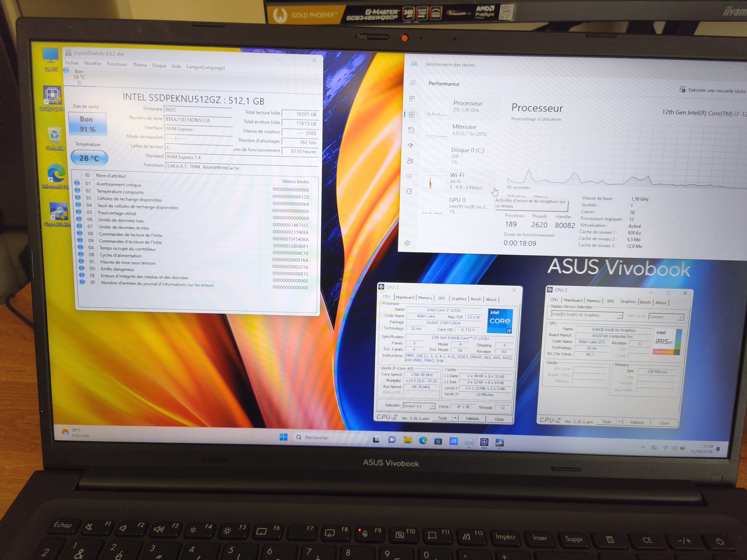Switch to SPD tab in the processor CPU-Z window

441,298
